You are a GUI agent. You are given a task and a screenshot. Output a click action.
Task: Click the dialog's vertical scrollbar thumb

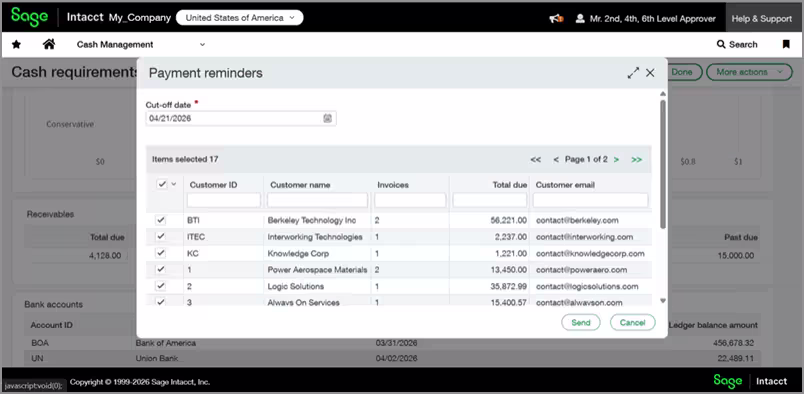tap(662, 164)
